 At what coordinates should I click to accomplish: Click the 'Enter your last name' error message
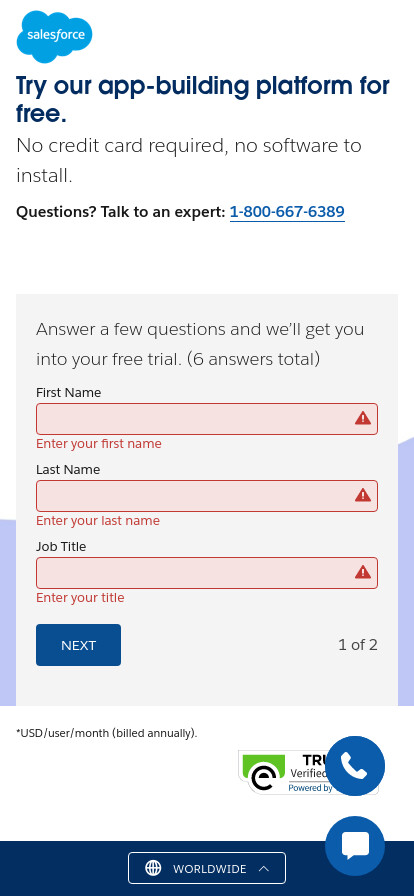(x=98, y=521)
